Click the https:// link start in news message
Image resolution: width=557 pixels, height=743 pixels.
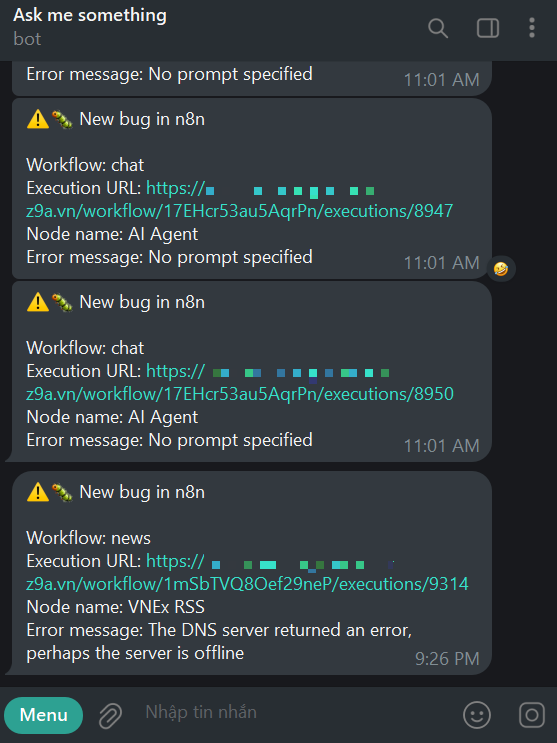175,561
